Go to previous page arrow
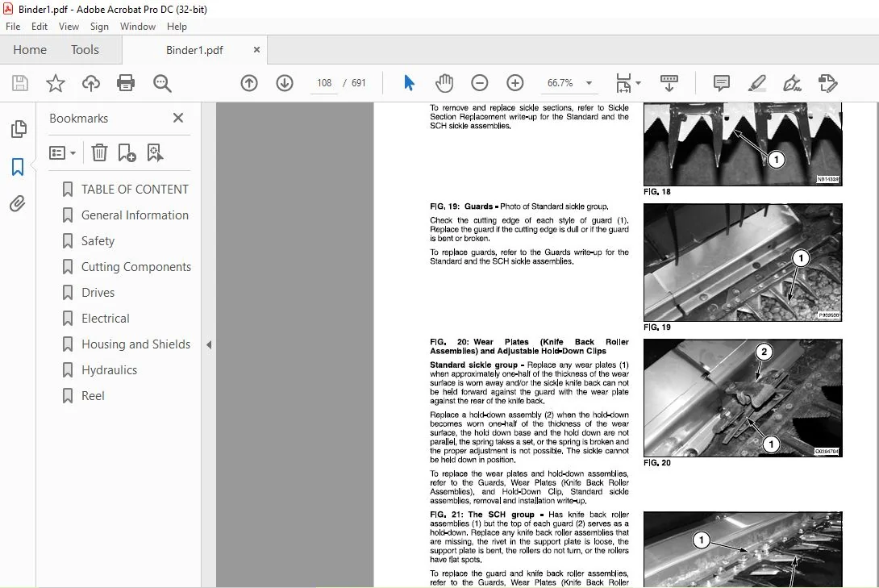 249,83
